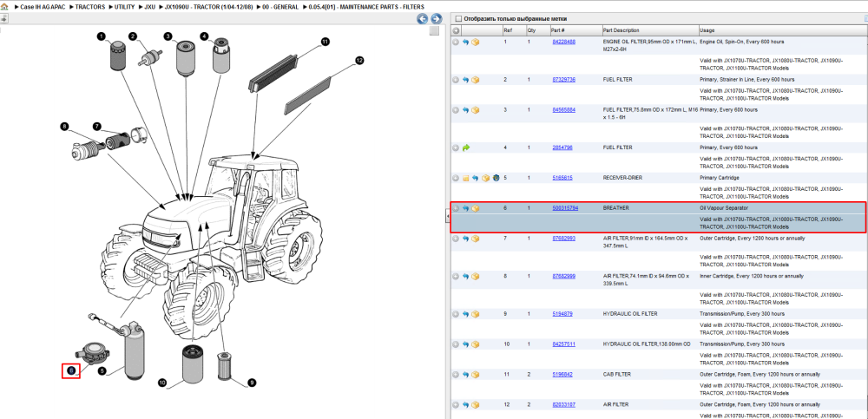The width and height of the screenshot is (868, 419).
Task: Go to previous illustration with back arrow
Action: [423, 19]
